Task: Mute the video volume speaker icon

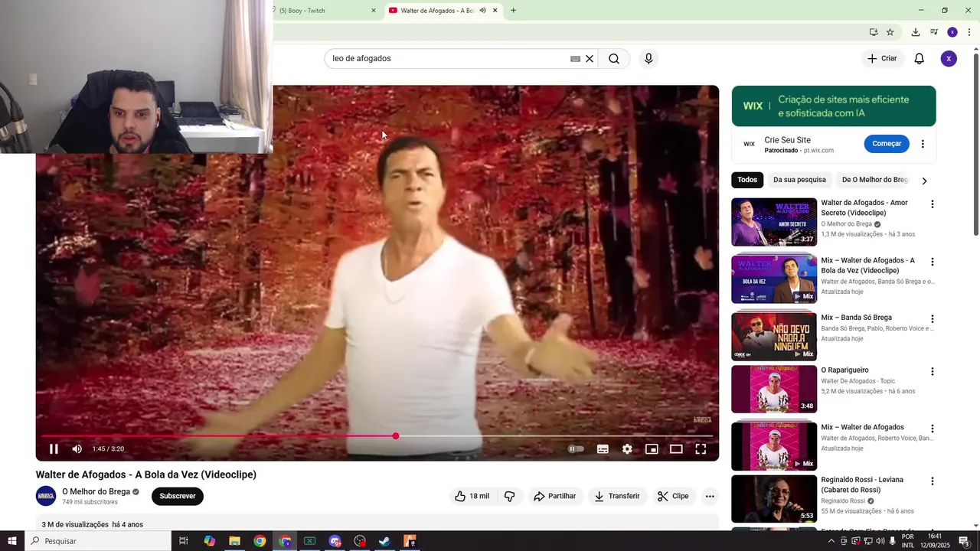Action: (x=77, y=449)
